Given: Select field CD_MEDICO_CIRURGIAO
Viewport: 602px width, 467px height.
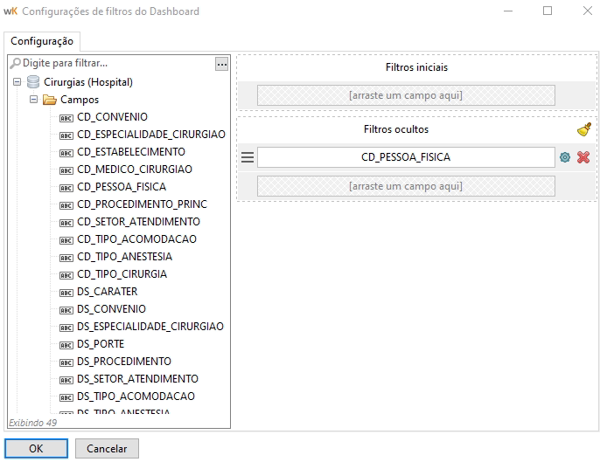Looking at the screenshot, I should pyautogui.click(x=134, y=169).
